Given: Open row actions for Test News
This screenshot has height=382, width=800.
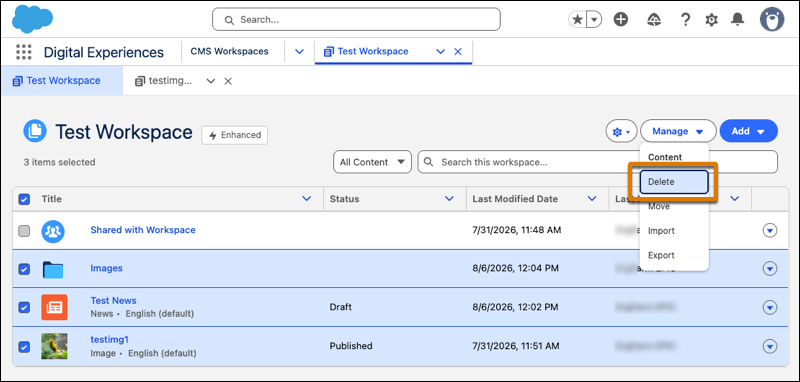Looking at the screenshot, I should (770, 307).
